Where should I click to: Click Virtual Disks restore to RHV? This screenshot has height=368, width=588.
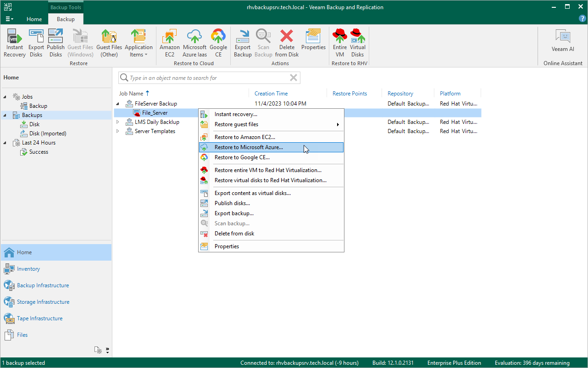[x=358, y=43]
